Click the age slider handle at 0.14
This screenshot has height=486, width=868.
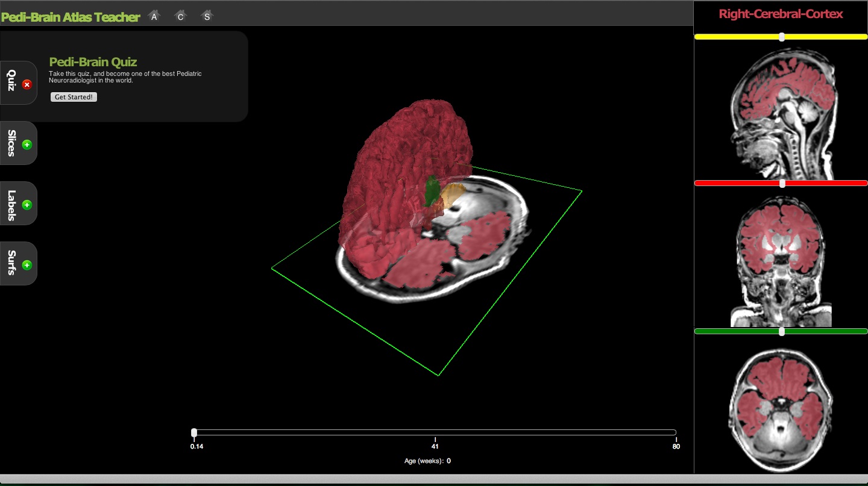194,432
